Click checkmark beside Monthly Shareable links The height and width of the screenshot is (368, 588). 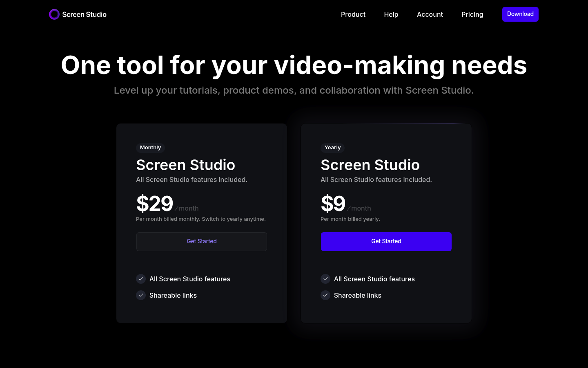click(x=141, y=295)
